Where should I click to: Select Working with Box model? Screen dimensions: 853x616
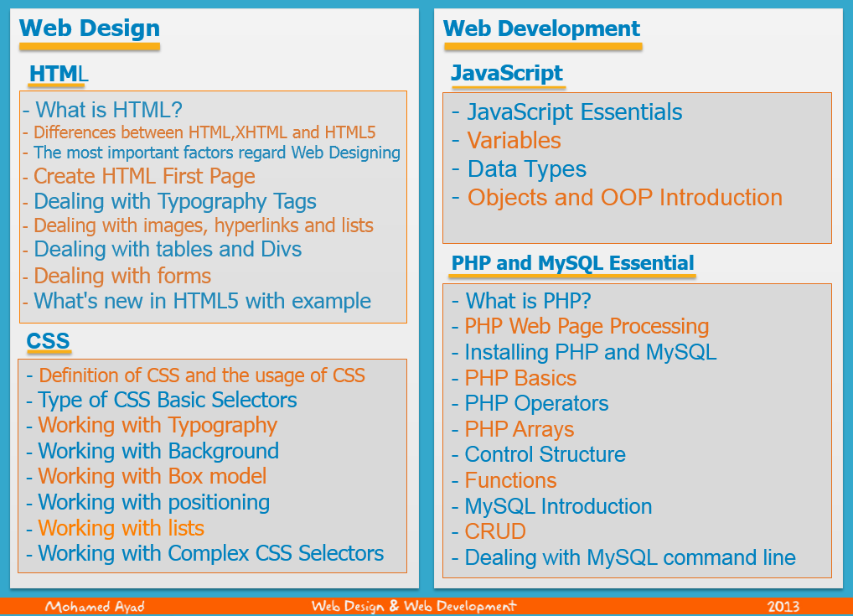pos(150,476)
